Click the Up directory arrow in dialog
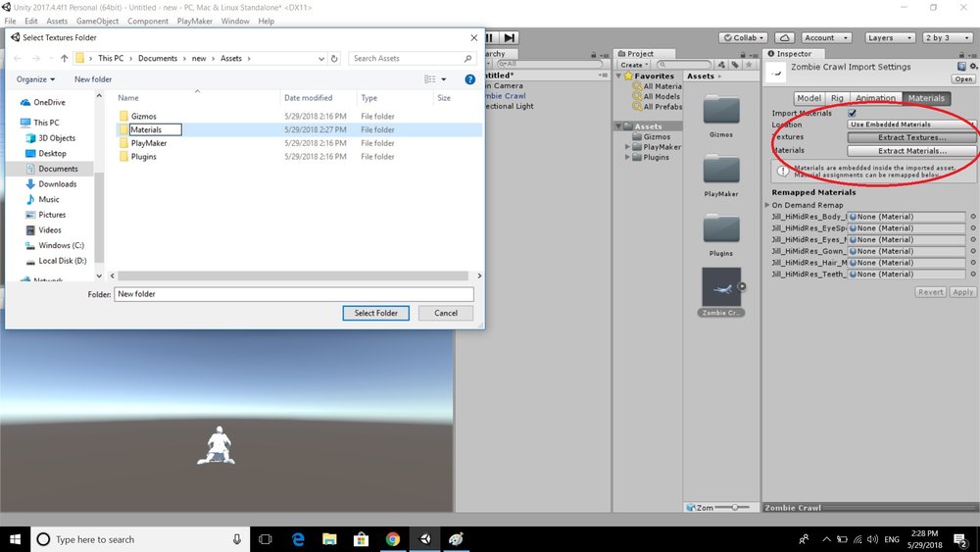 [x=65, y=58]
